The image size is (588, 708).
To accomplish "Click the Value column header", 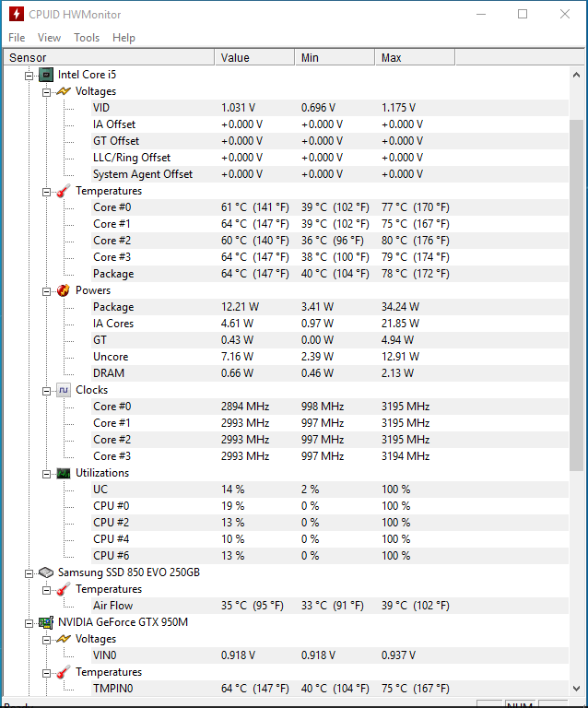I will tap(255, 58).
